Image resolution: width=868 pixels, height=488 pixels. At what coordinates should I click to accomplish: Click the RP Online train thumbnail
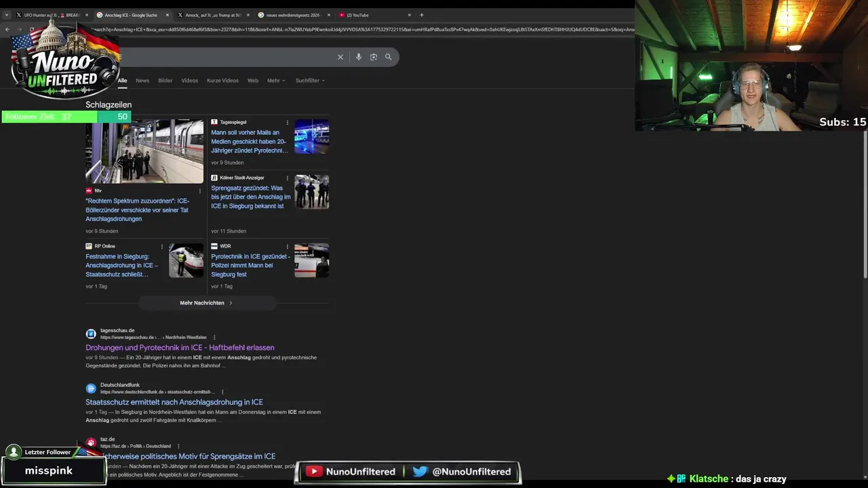tap(186, 260)
